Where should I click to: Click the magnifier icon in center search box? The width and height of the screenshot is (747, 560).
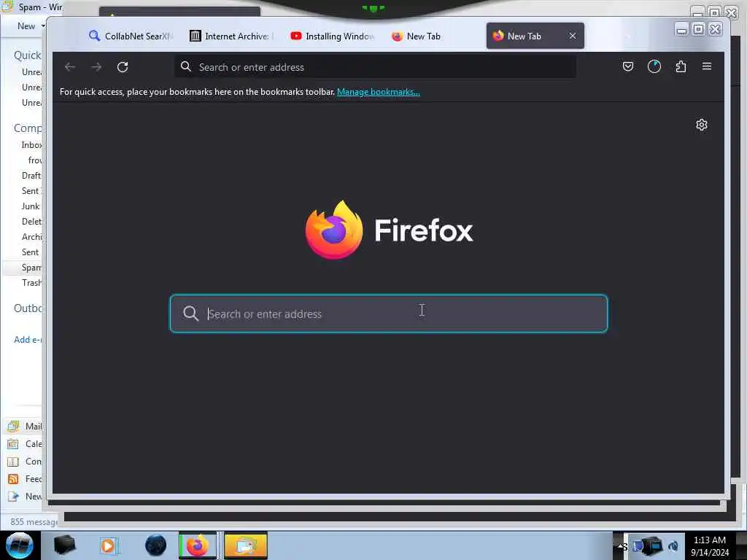coord(190,314)
